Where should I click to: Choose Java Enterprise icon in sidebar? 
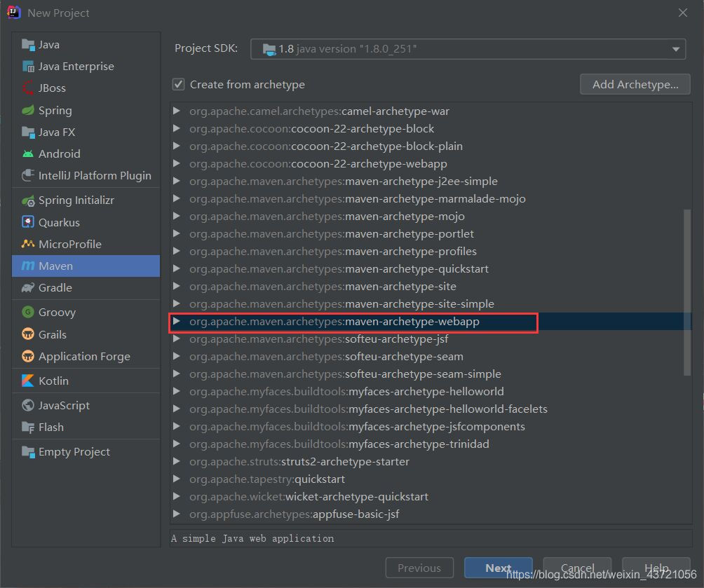tap(28, 67)
